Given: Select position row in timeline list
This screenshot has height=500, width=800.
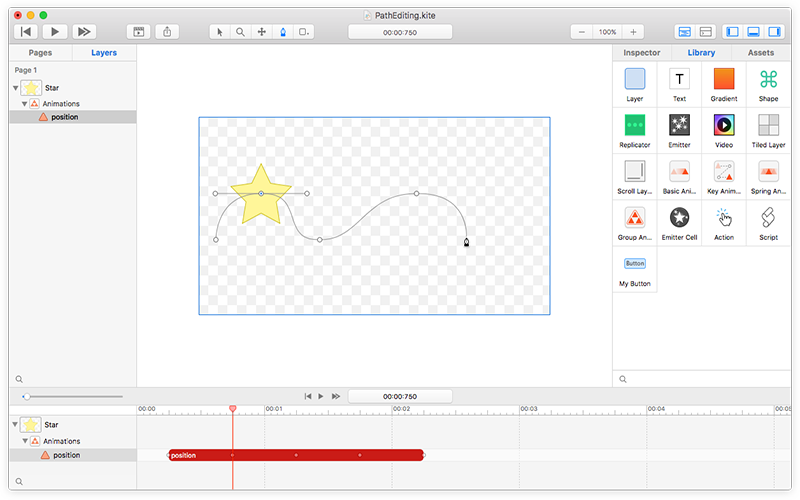Looking at the screenshot, I should coord(73,455).
